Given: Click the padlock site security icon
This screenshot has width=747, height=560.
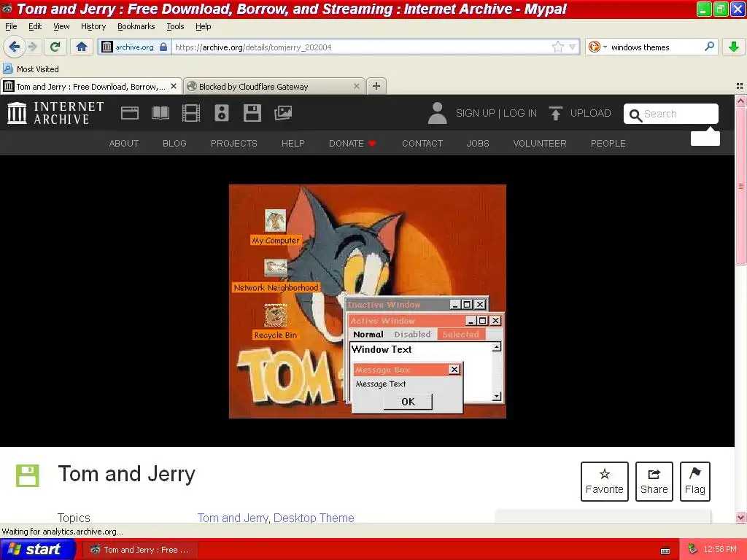Looking at the screenshot, I should point(163,47).
